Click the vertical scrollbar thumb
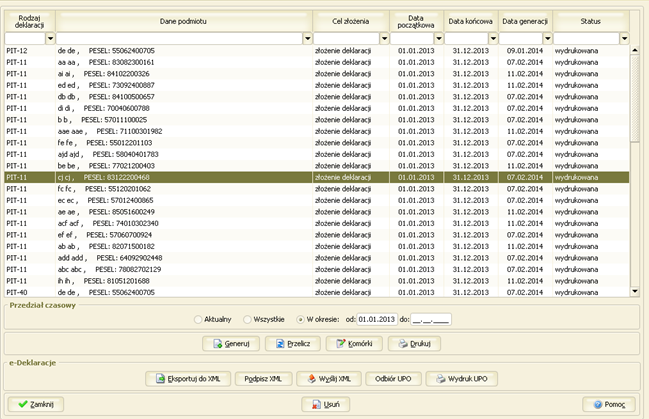This screenshot has width=649, height=419. pos(635,99)
